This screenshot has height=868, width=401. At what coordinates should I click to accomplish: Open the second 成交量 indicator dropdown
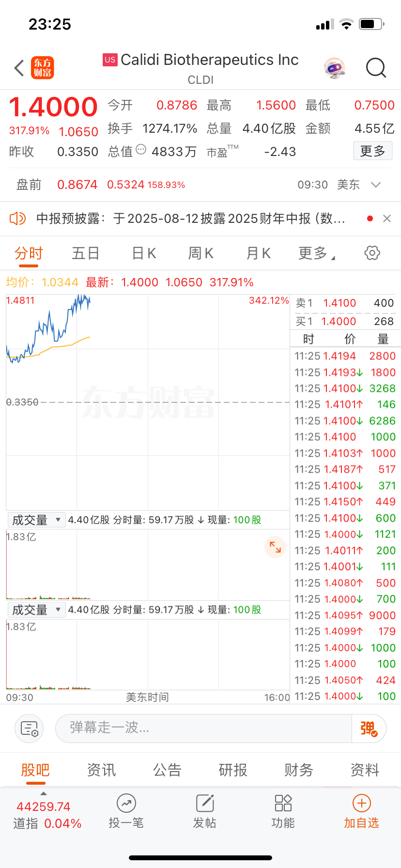[x=36, y=610]
